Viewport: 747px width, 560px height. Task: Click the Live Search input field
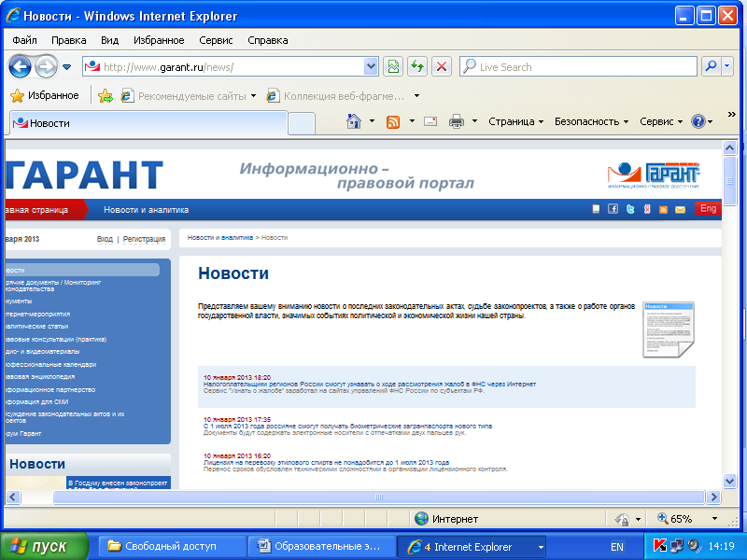[578, 66]
